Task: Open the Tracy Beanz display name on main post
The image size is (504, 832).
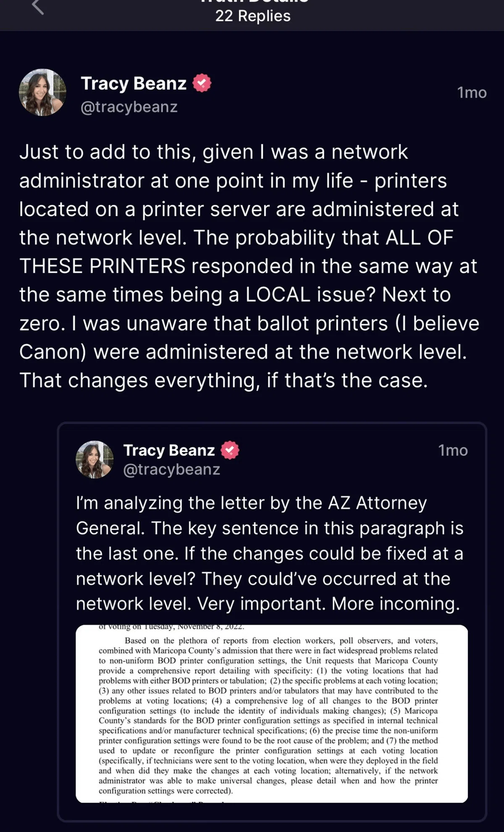Action: 134,83
